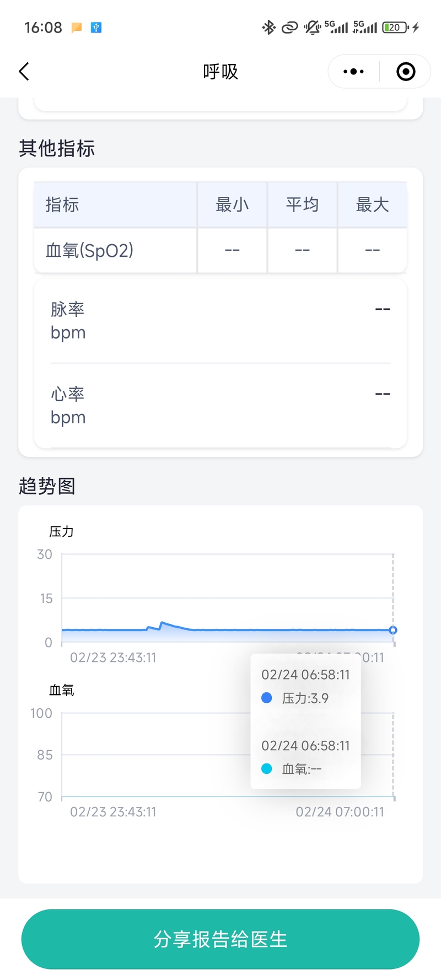The image size is (441, 980).
Task: Click the pressure peak on trend line
Action: (x=162, y=623)
